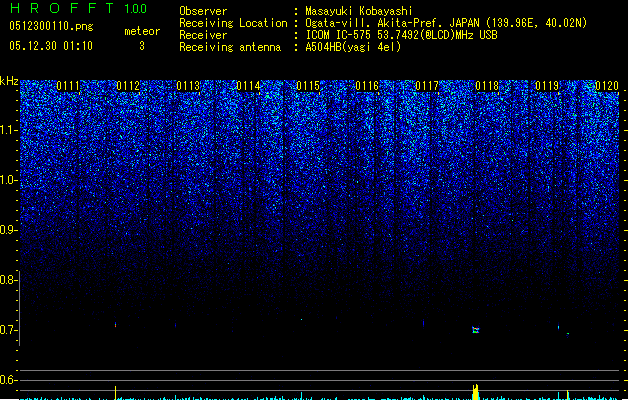The height and width of the screenshot is (400, 629).
Task: Click the 0115 time marker
Action: 308,86
